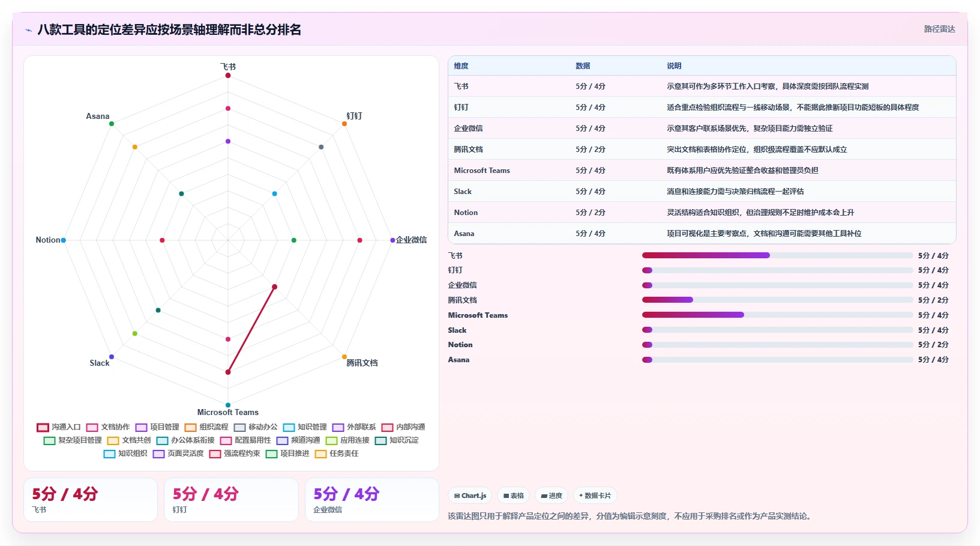Click the Chart.js chip
Image resolution: width=980 pixels, height=546 pixels.
pyautogui.click(x=470, y=496)
